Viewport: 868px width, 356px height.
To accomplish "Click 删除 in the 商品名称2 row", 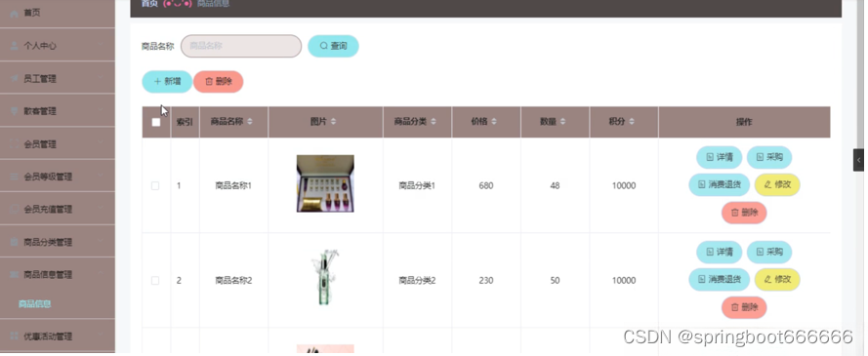I will (744, 307).
